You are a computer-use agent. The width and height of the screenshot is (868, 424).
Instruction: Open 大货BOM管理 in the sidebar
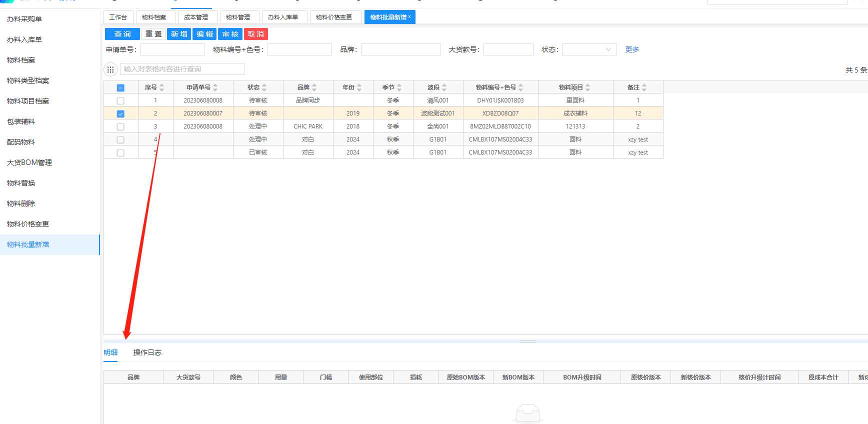(x=29, y=162)
